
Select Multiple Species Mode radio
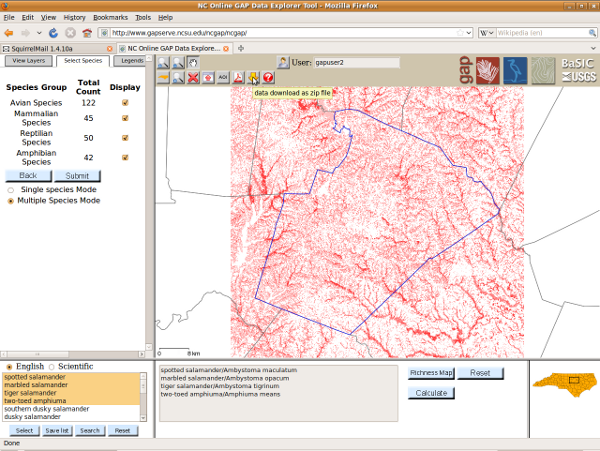pos(11,201)
